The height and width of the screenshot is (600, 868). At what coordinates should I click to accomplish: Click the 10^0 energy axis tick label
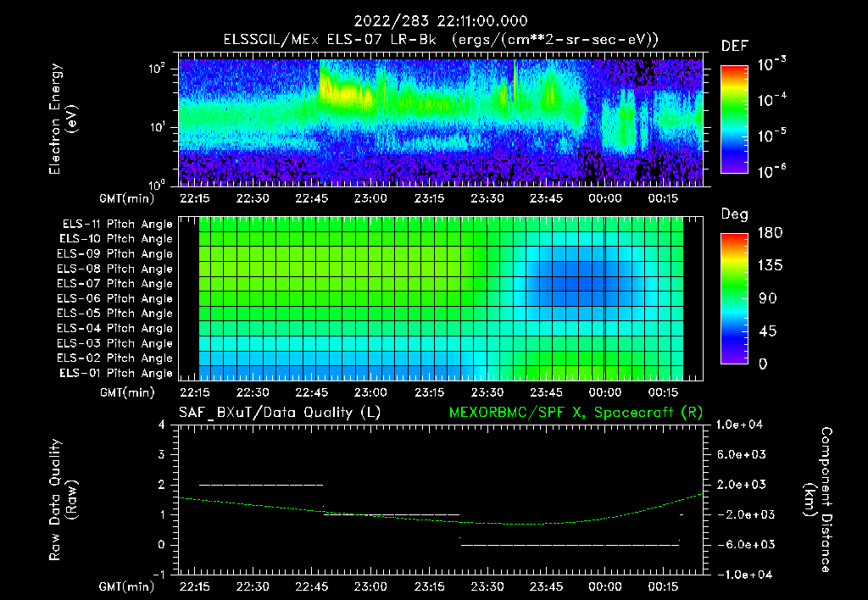click(157, 184)
